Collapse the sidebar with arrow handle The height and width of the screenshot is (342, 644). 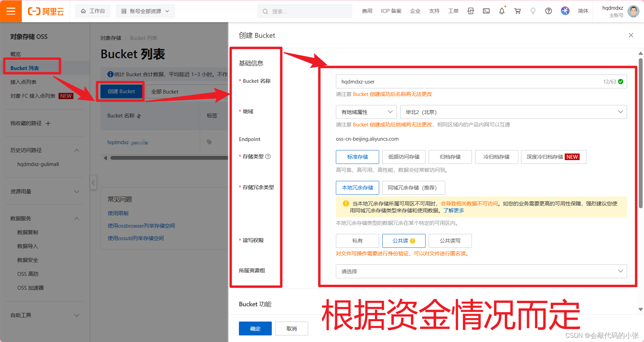pos(93,182)
